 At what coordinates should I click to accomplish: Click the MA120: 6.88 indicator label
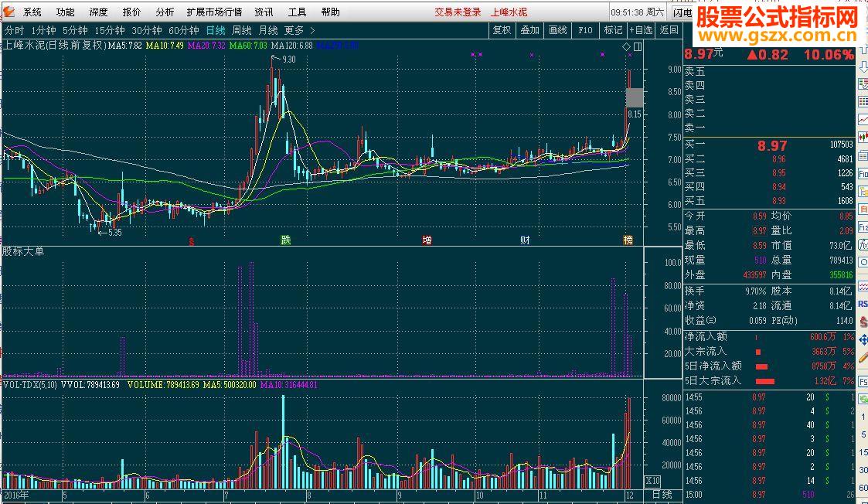291,46
